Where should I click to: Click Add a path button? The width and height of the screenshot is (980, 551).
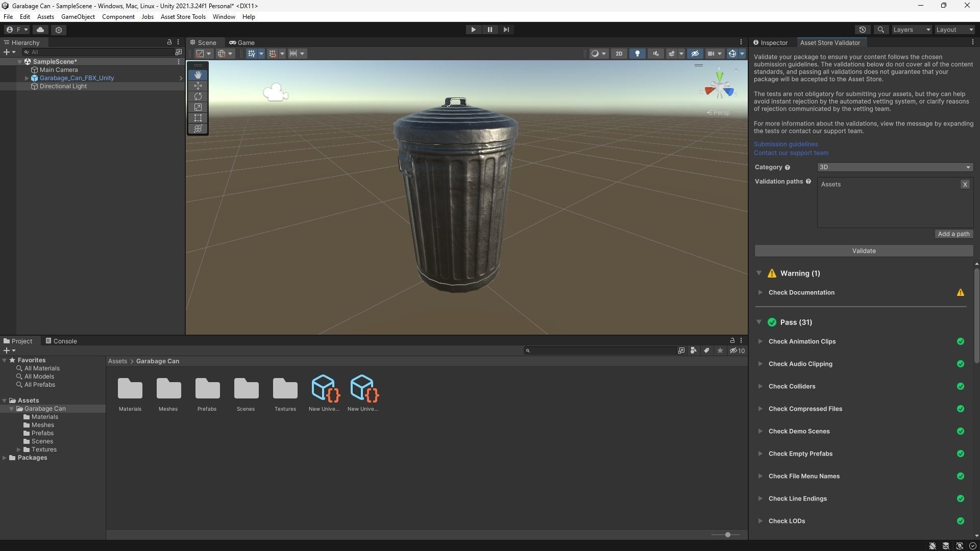(x=953, y=234)
